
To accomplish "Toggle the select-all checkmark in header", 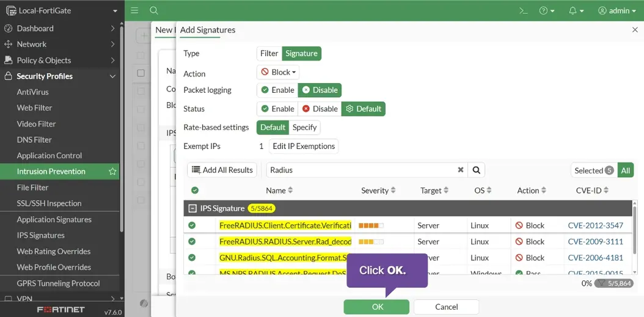I will (195, 191).
